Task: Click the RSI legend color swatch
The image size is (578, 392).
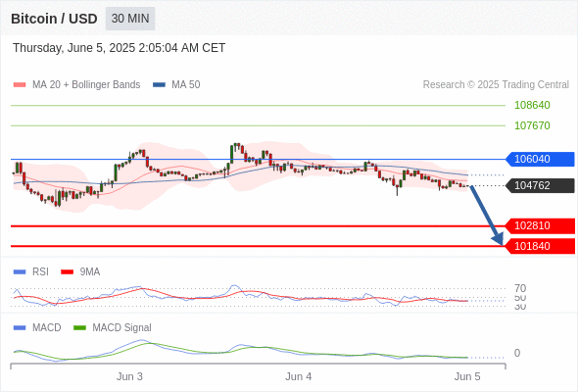Action: tap(20, 272)
